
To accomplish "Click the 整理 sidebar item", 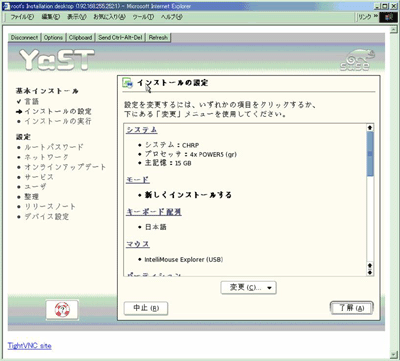I will [32, 197].
